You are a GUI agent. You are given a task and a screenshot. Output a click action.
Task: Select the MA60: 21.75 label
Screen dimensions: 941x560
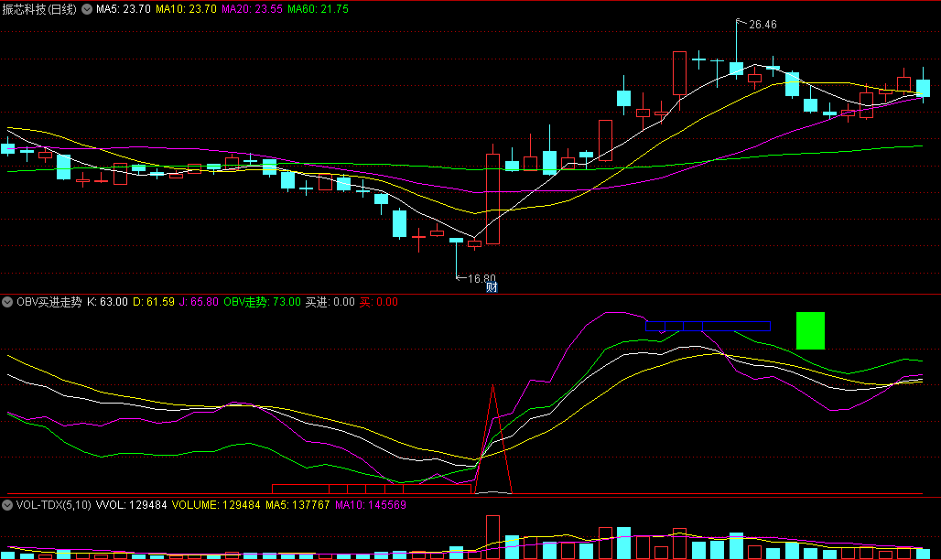click(318, 9)
